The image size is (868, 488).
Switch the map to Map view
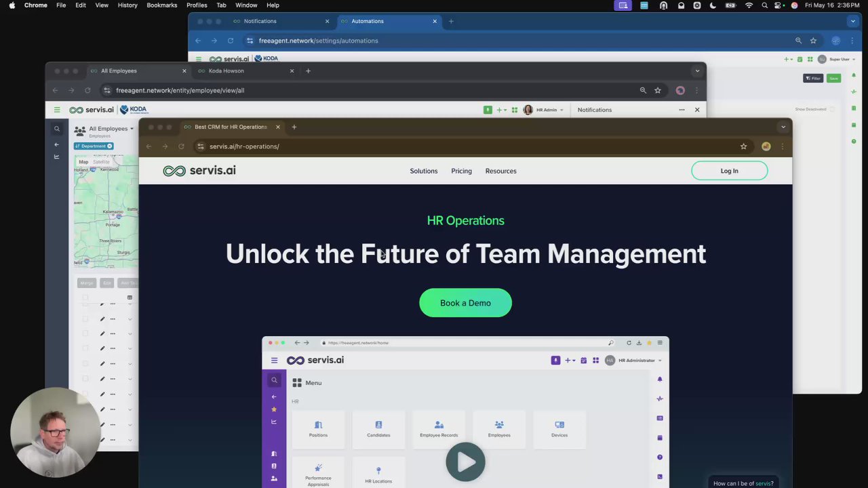pyautogui.click(x=83, y=162)
